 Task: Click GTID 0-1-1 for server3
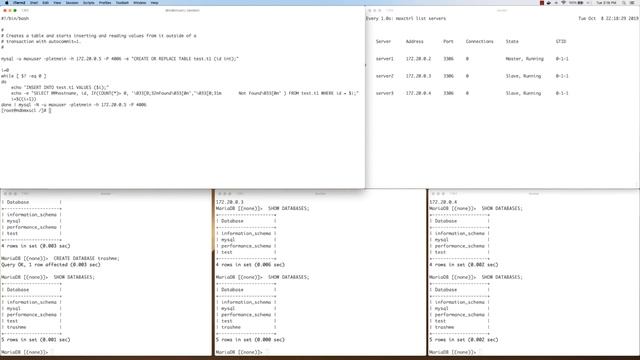click(562, 93)
